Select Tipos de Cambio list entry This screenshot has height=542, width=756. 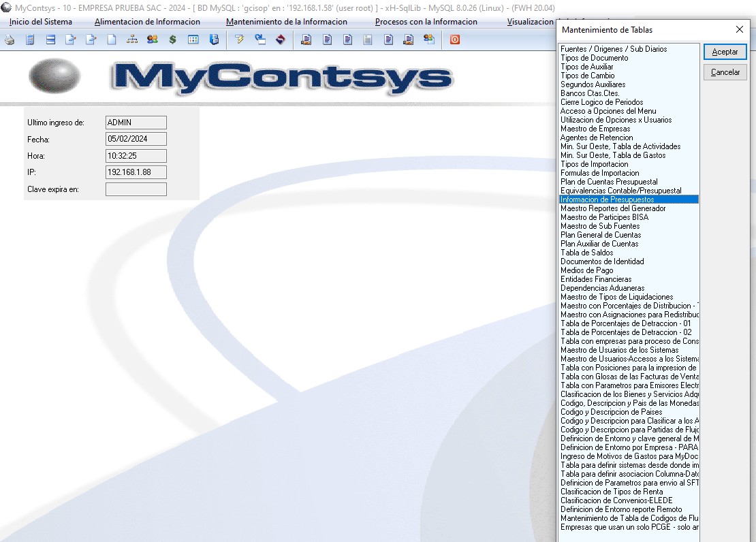[587, 76]
